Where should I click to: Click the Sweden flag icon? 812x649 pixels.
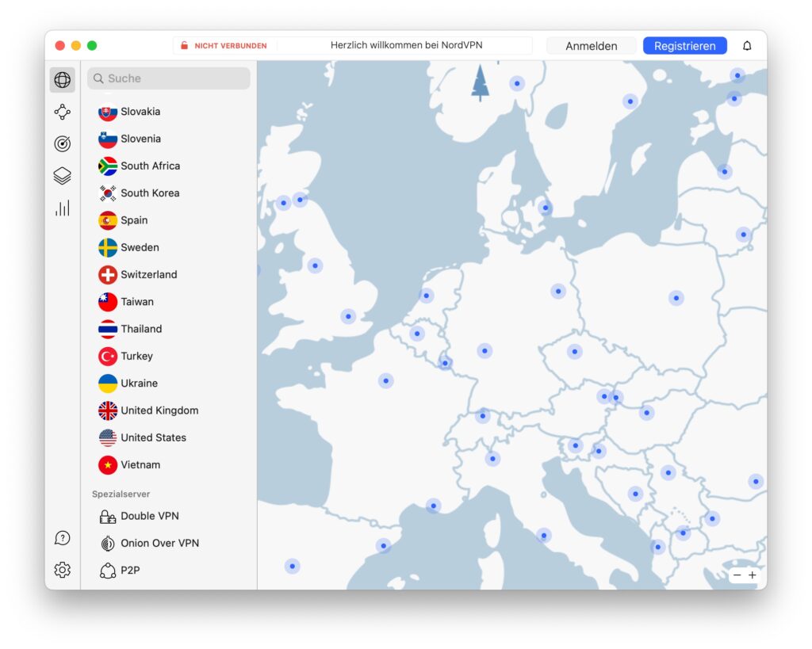[108, 247]
